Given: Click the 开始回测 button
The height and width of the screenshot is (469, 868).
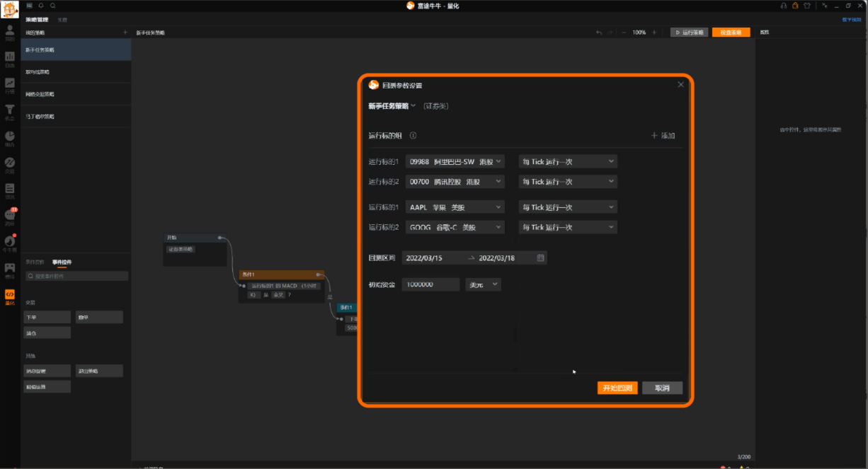Looking at the screenshot, I should tap(617, 388).
